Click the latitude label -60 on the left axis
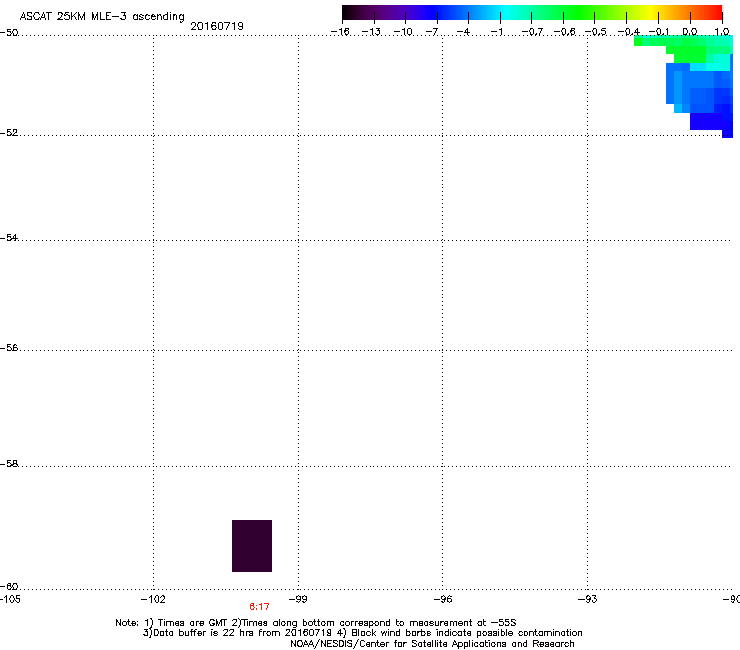The height and width of the screenshot is (650, 740). (9, 586)
